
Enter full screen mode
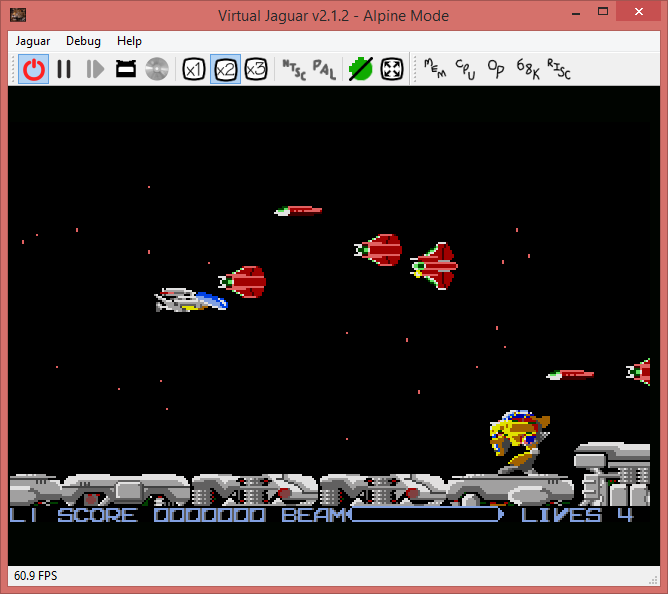pyautogui.click(x=392, y=69)
